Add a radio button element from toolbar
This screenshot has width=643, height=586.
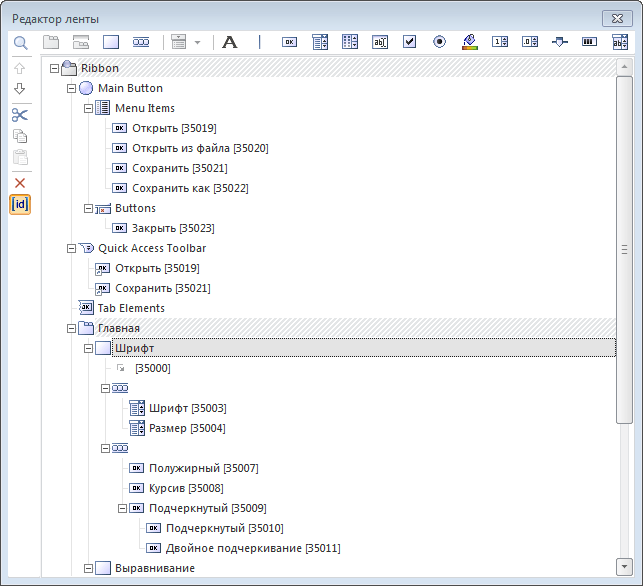pyautogui.click(x=439, y=42)
